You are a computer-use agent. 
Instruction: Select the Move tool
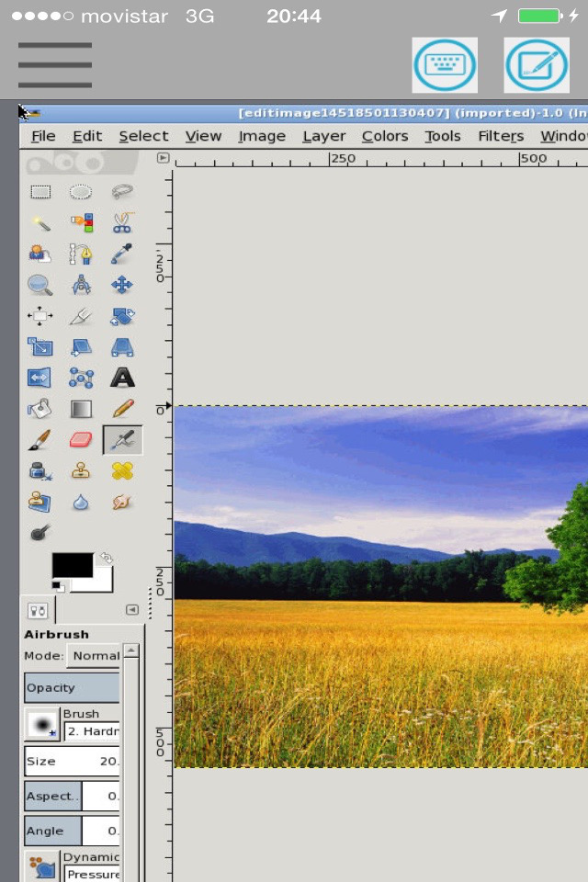[122, 285]
